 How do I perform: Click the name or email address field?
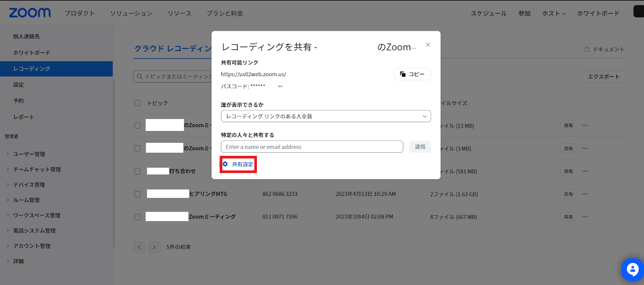[312, 147]
